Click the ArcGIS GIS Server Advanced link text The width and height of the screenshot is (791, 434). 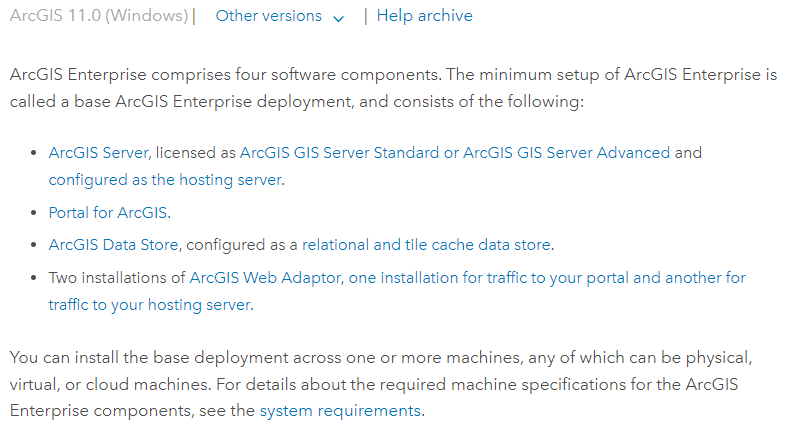coord(566,153)
